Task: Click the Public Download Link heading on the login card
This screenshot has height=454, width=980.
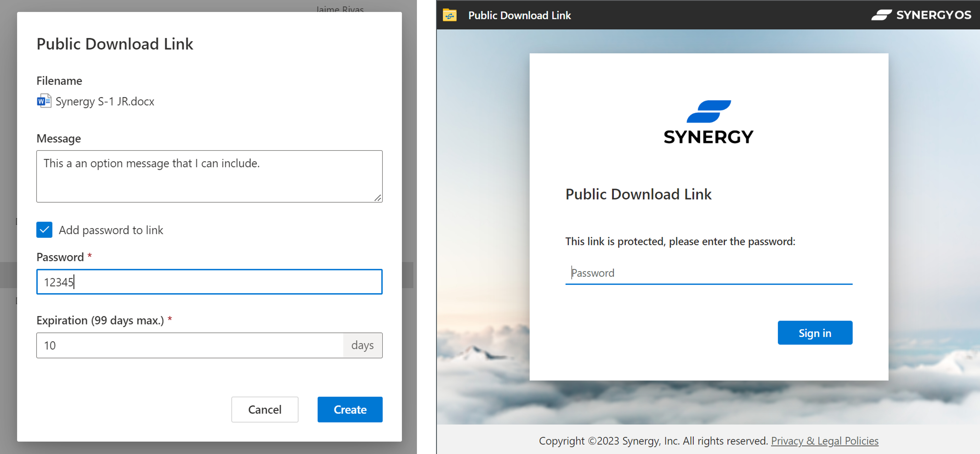Action: [638, 194]
